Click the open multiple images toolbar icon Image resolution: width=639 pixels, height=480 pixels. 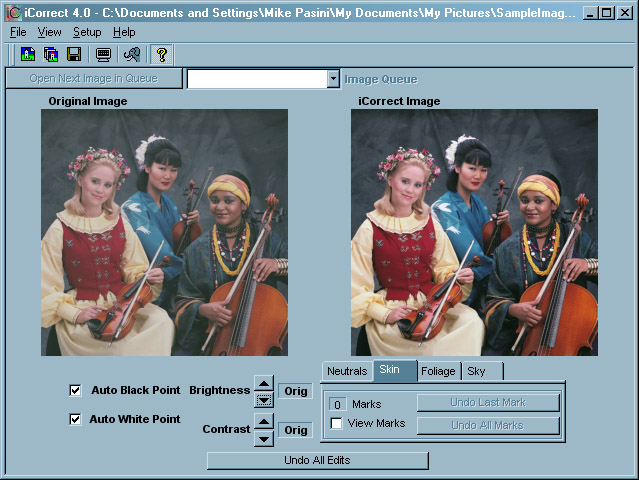[x=50, y=54]
